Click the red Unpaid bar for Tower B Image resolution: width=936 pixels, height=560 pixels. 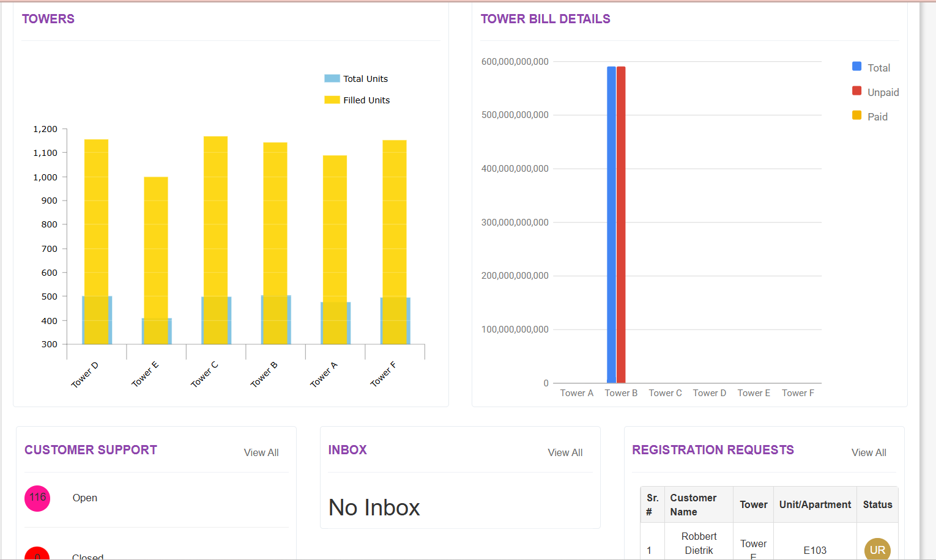[x=621, y=225]
